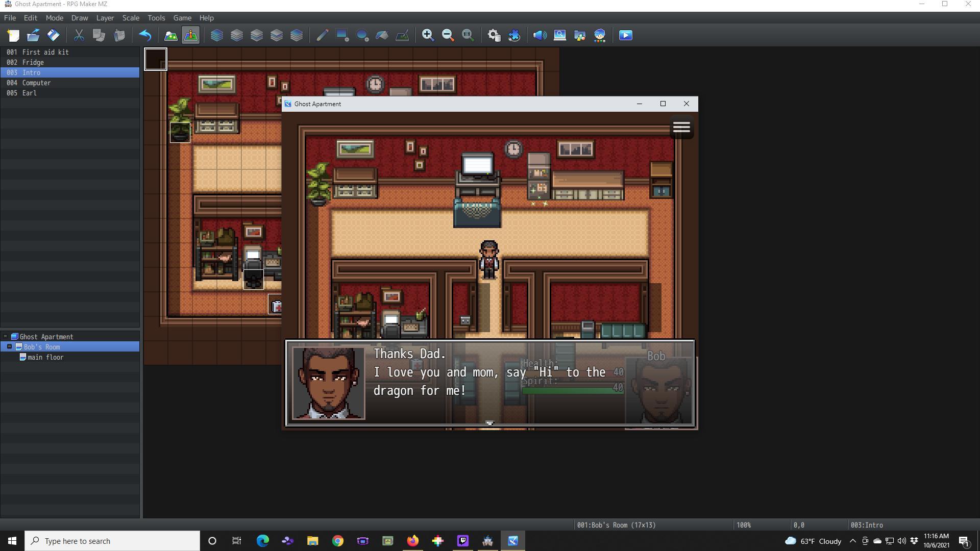The width and height of the screenshot is (980, 551).
Task: Open the Sound Test speaker icon
Action: (x=540, y=35)
